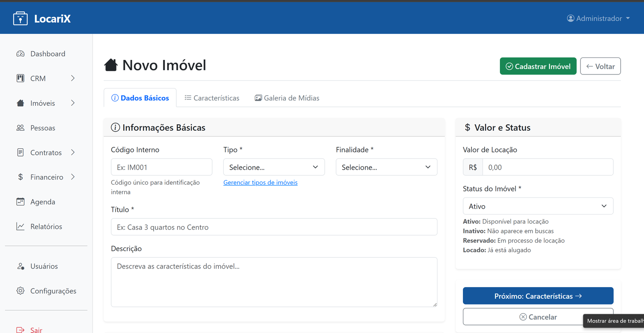
Task: Click the Pessoas people icon
Action: coord(21,128)
